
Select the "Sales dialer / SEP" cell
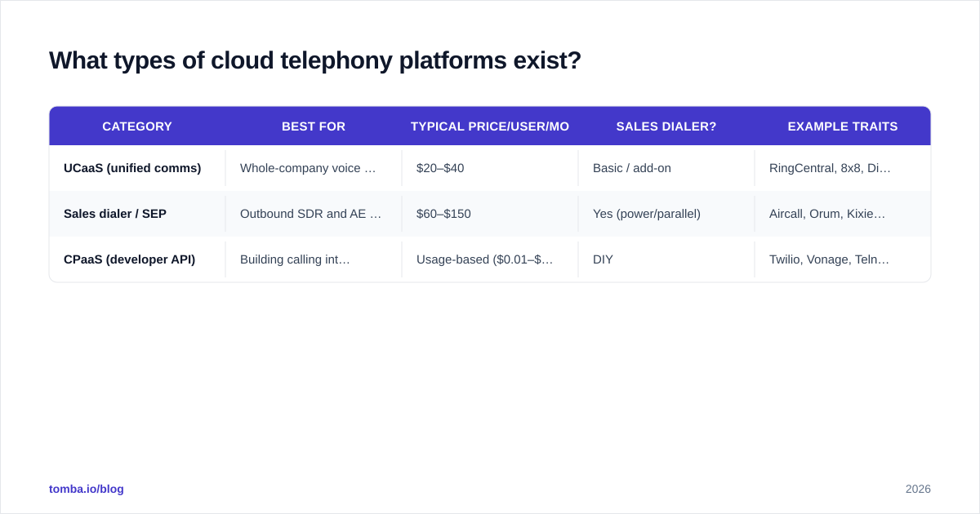click(137, 214)
